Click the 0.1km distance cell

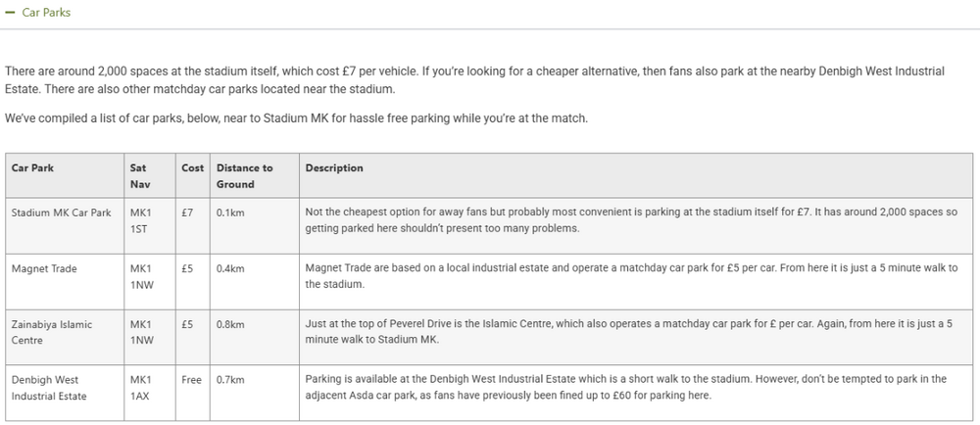point(230,212)
